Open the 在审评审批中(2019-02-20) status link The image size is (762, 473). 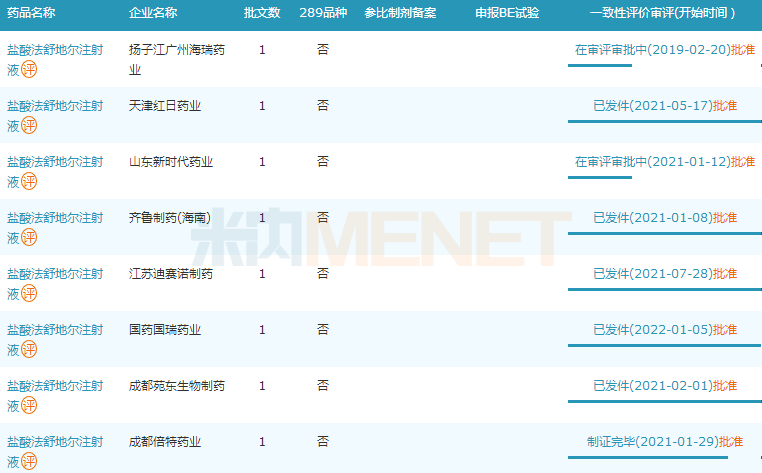click(x=652, y=50)
